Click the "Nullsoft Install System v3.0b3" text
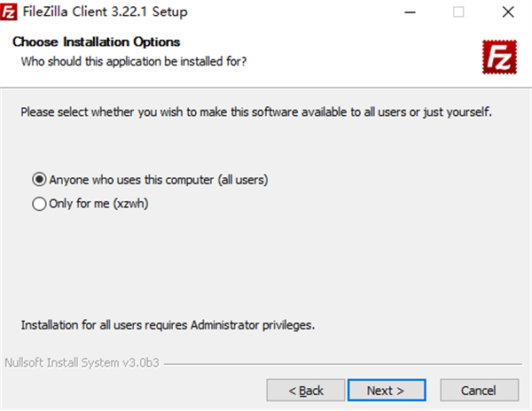 point(82,363)
